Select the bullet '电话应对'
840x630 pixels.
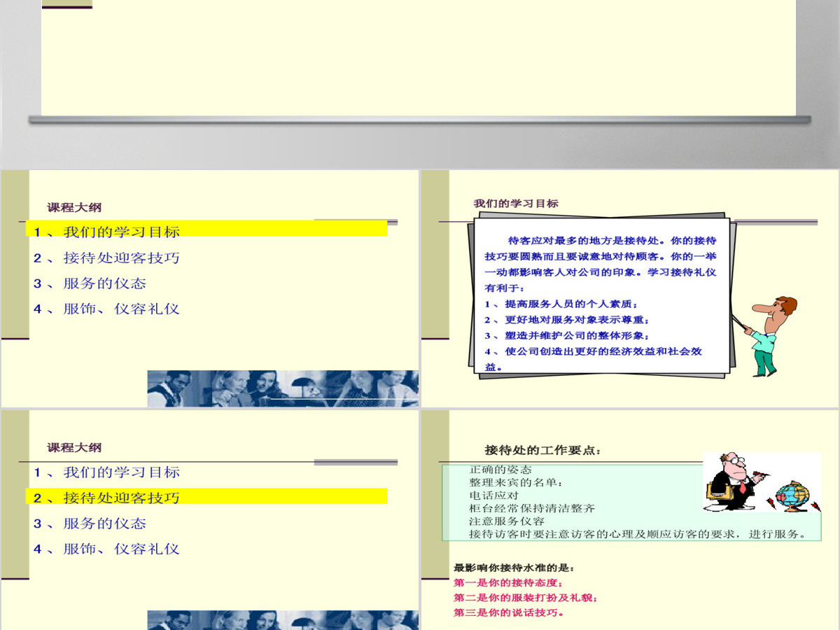tap(494, 495)
